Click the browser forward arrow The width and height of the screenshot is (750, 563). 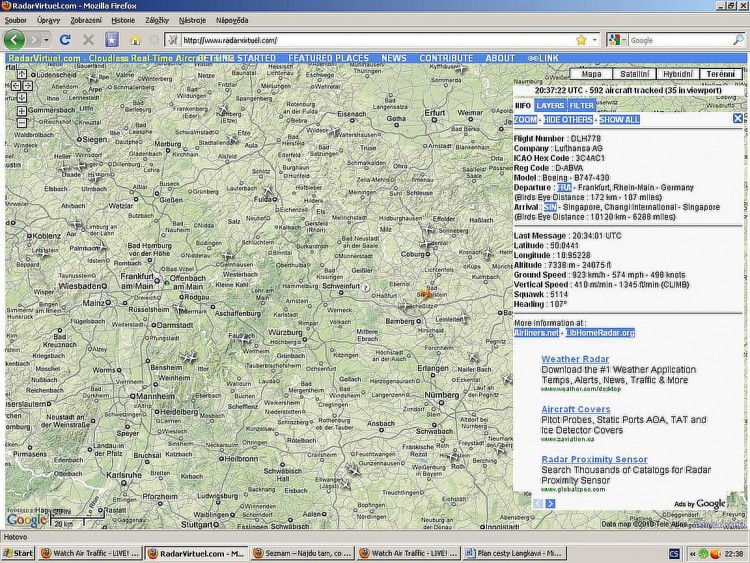[34, 40]
